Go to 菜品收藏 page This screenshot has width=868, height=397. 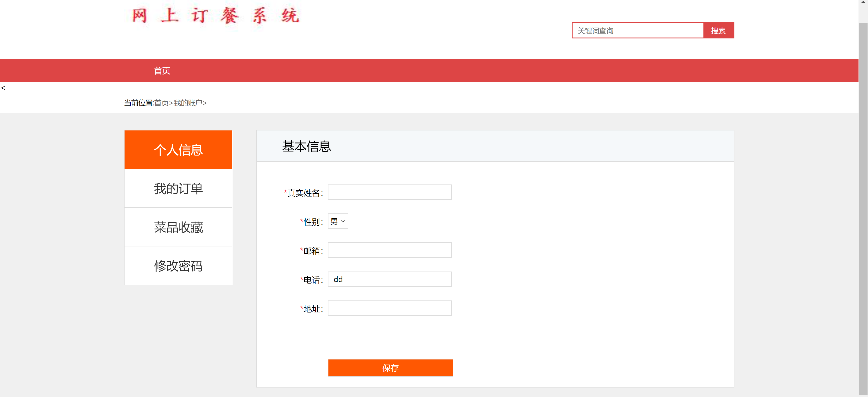pos(178,227)
